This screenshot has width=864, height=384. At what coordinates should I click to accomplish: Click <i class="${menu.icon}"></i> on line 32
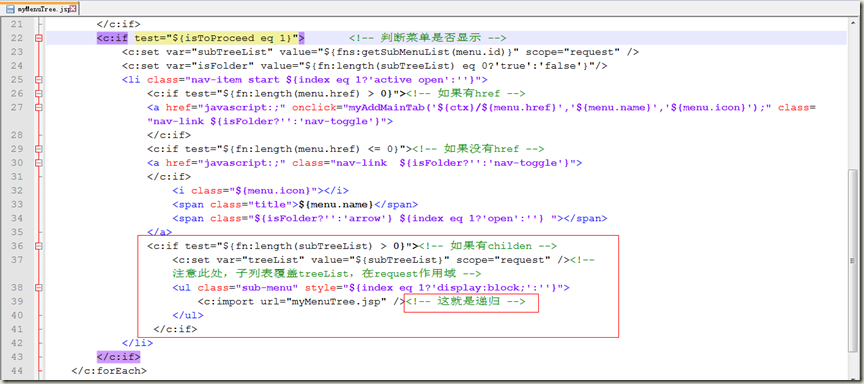261,191
